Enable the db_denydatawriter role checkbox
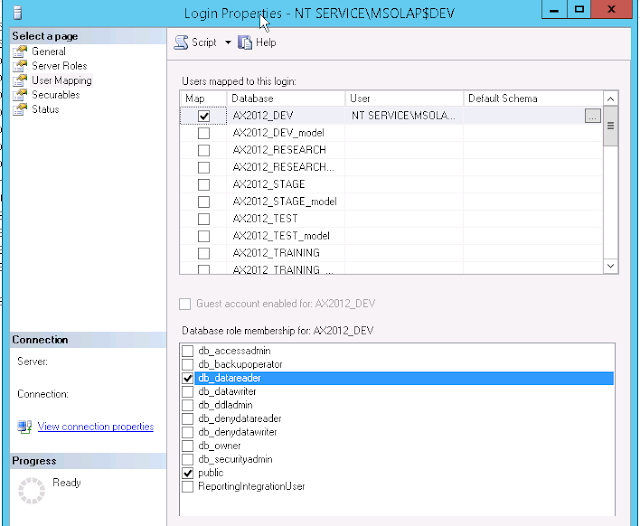Image resolution: width=640 pixels, height=526 pixels. 188,432
